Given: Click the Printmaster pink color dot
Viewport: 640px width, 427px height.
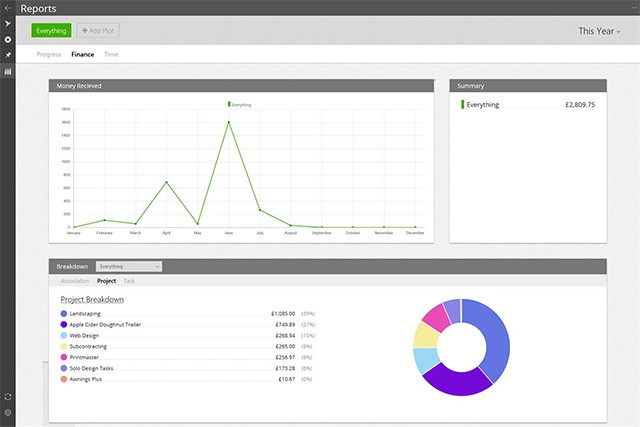Looking at the screenshot, I should [64, 357].
